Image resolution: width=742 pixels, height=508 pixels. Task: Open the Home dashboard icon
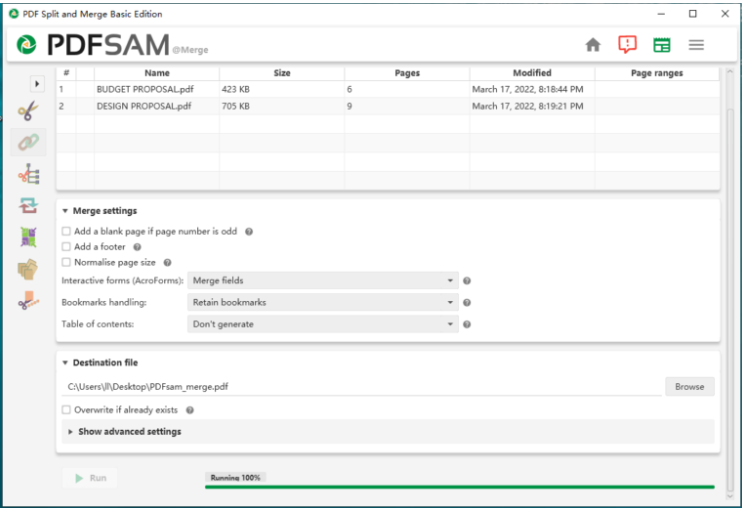(x=592, y=45)
